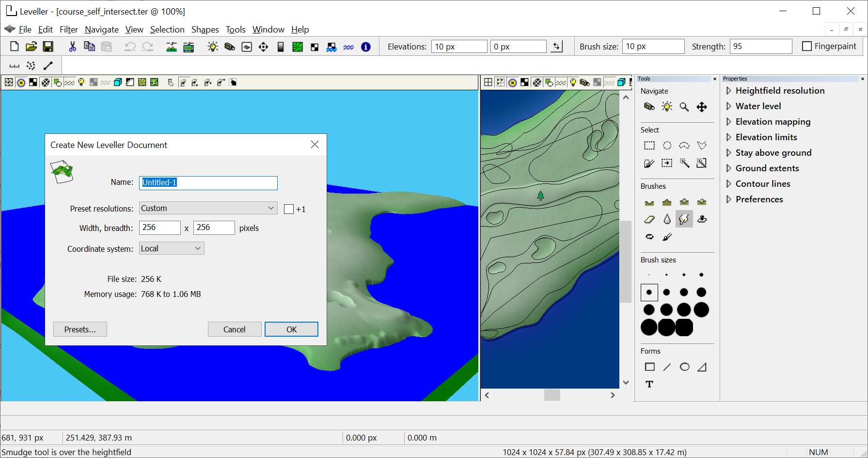Select the Dig brush in Brushes
The height and width of the screenshot is (458, 868).
[649, 202]
